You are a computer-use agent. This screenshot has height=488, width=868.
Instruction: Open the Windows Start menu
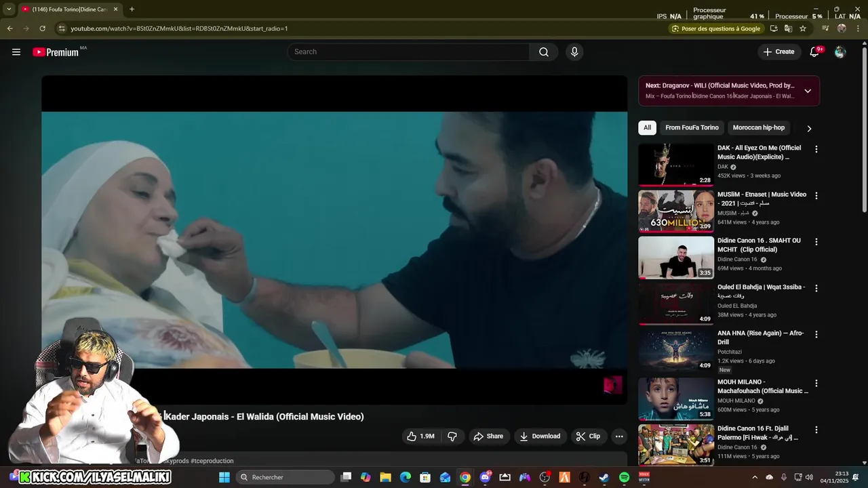(224, 477)
